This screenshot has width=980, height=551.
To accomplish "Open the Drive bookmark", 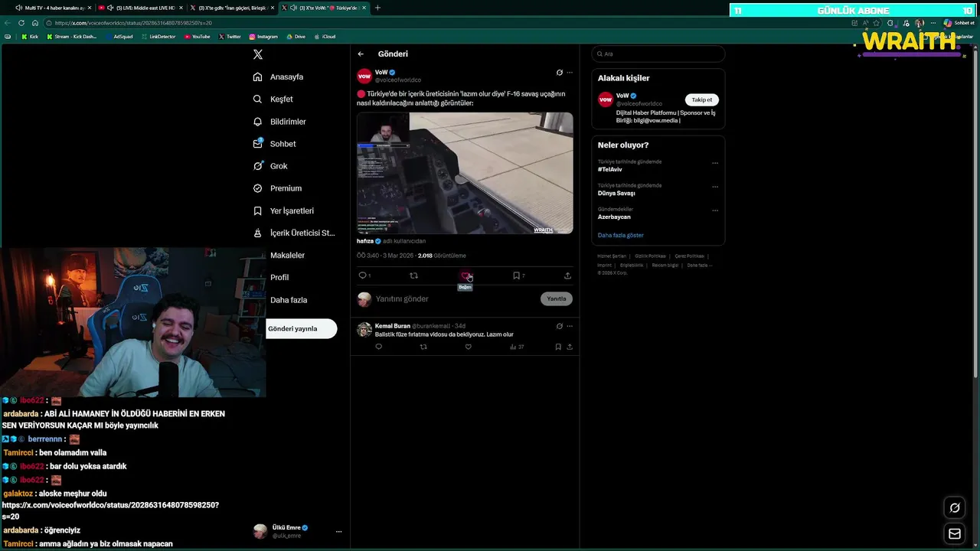I will 296,37.
